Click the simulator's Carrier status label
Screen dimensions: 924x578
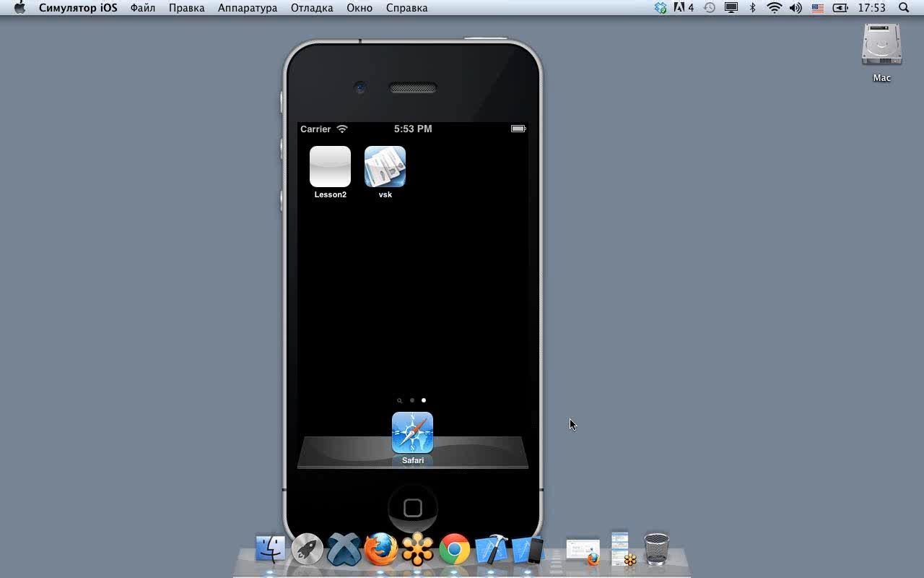tap(315, 129)
